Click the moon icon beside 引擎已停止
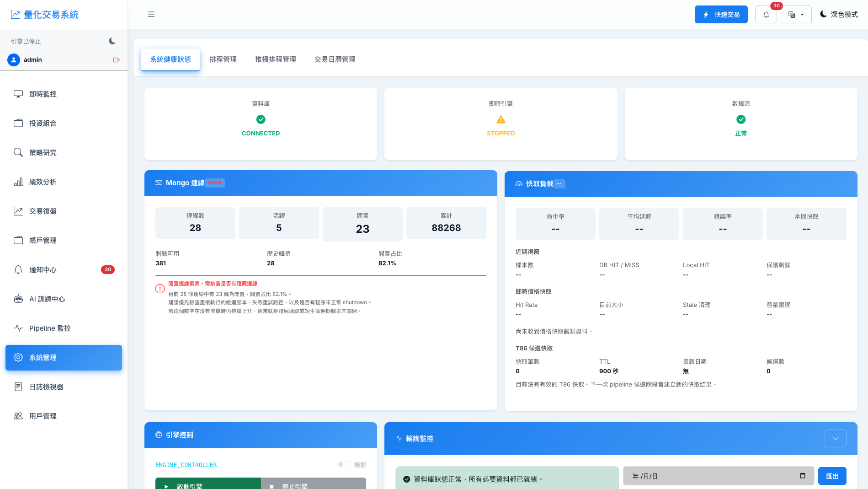868x489 pixels. (112, 41)
